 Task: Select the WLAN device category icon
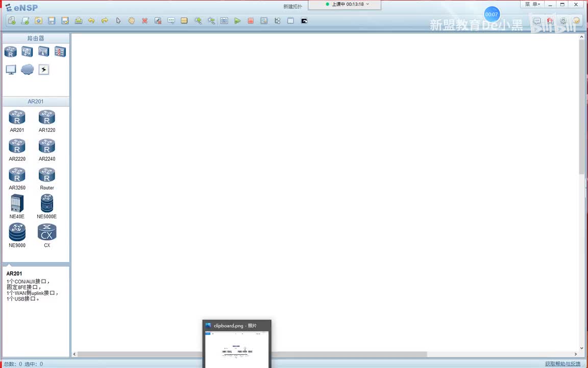(43, 52)
